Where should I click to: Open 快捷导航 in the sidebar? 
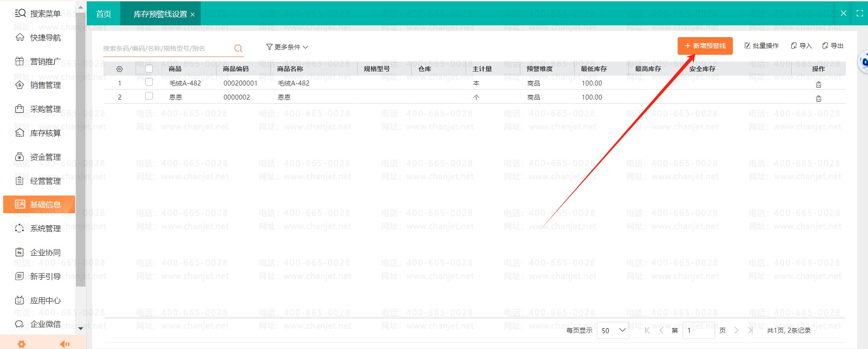click(38, 38)
